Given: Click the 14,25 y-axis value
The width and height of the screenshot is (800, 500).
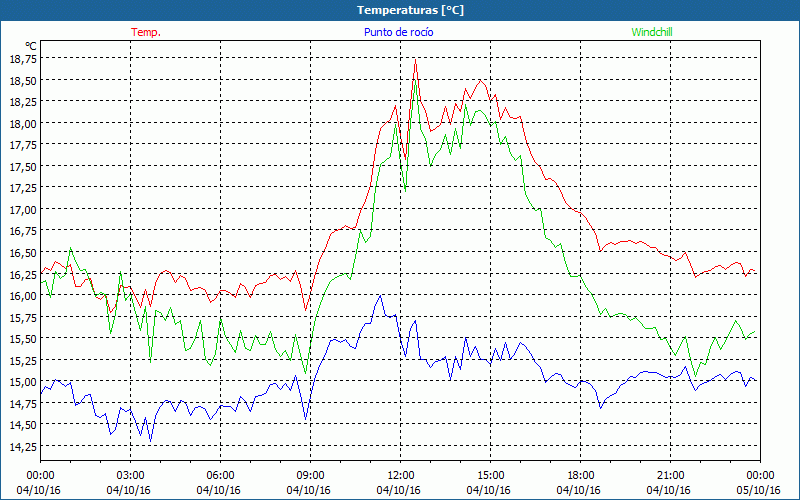Looking at the screenshot, I should (x=23, y=446).
